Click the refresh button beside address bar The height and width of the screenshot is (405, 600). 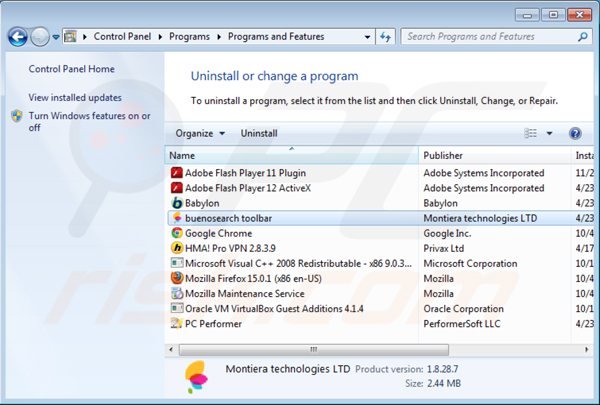[385, 37]
